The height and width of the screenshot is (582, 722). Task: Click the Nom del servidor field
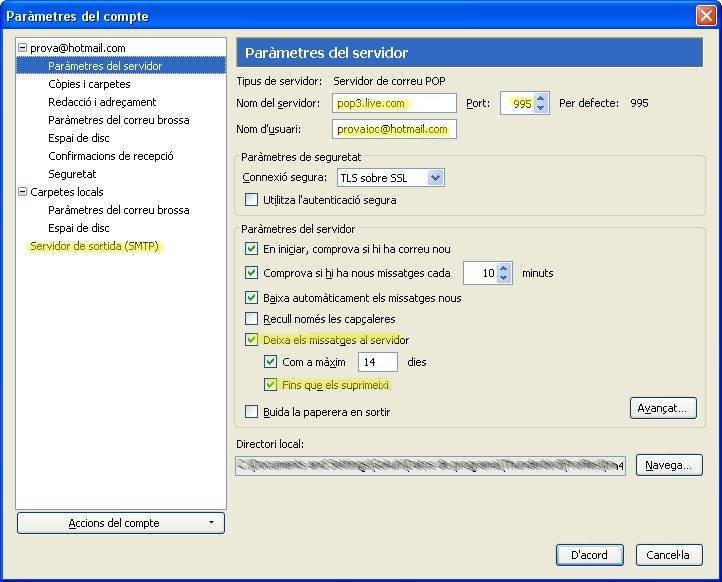393,103
